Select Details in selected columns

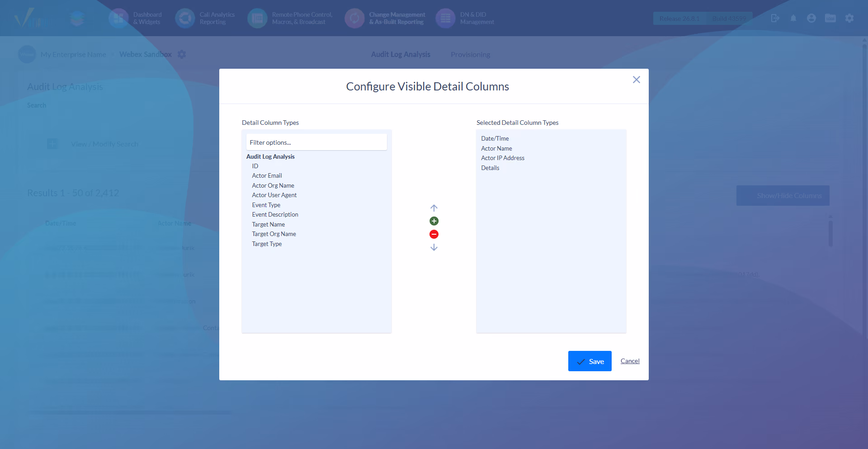coord(490,168)
